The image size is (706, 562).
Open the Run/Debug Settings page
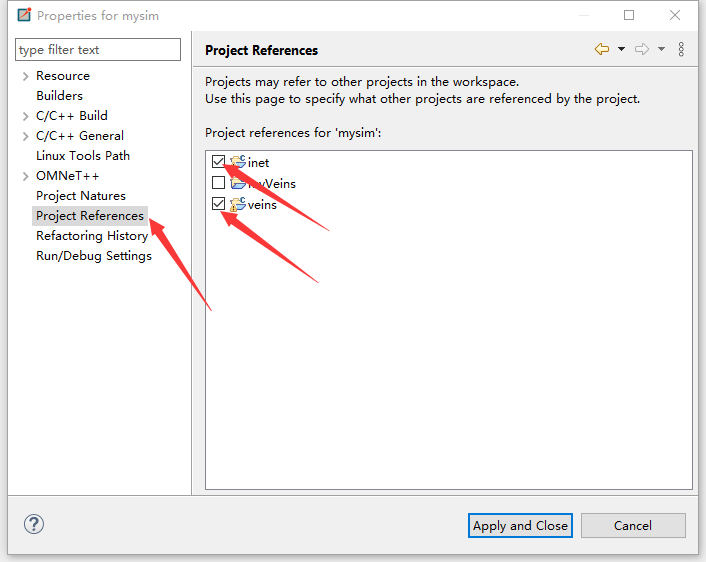94,256
